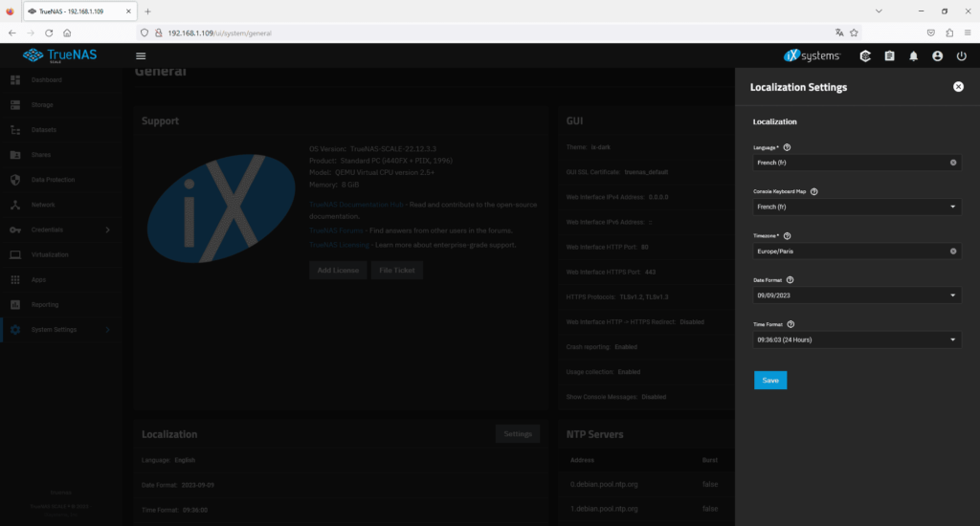980x526 pixels.
Task: Go to Dashboard in the sidebar
Action: point(46,80)
